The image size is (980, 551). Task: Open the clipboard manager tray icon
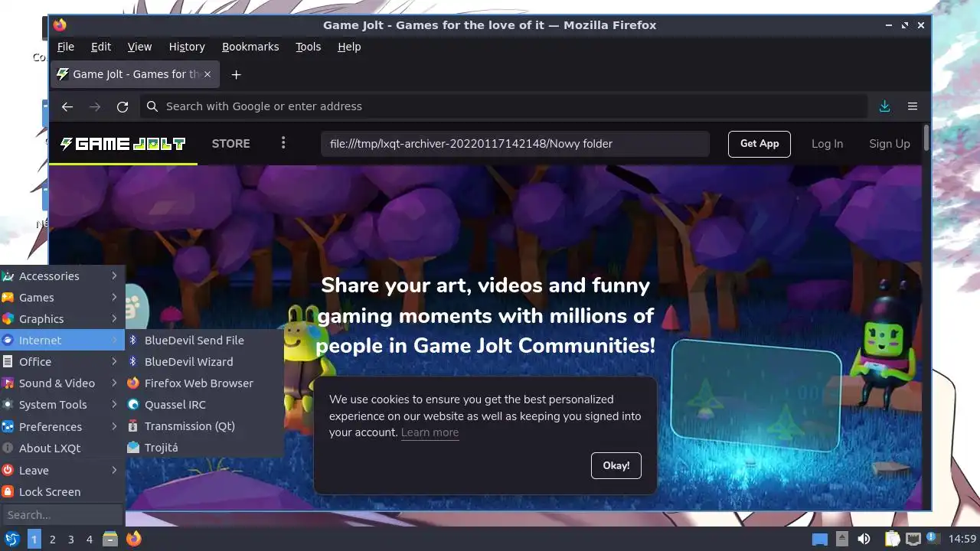coord(892,539)
